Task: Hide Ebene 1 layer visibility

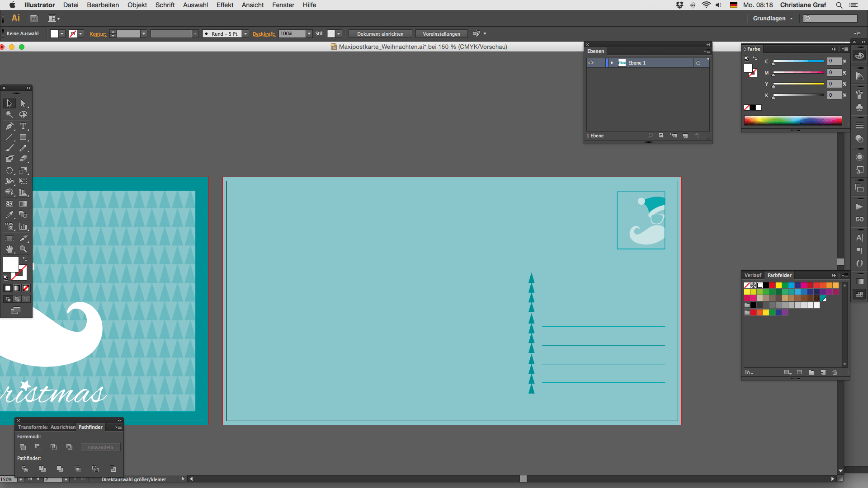Action: pyautogui.click(x=591, y=63)
